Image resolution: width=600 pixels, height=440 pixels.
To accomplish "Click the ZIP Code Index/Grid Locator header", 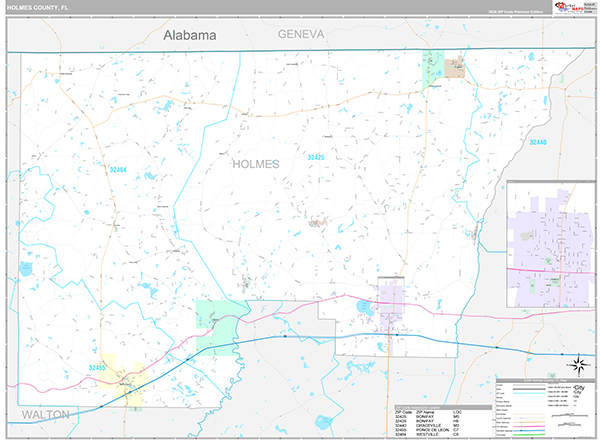I will tap(443, 407).
